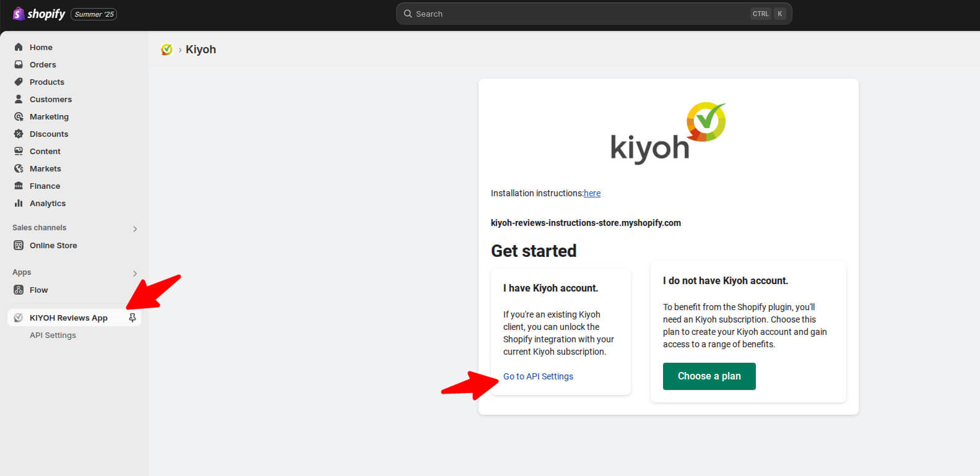Open the Summer '25 edition badge
This screenshot has height=476, width=980.
coord(94,14)
